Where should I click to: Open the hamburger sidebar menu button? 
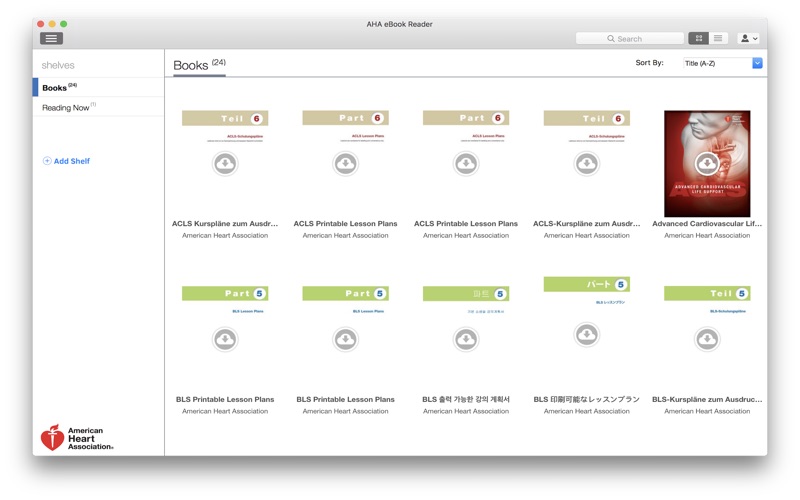(x=51, y=38)
